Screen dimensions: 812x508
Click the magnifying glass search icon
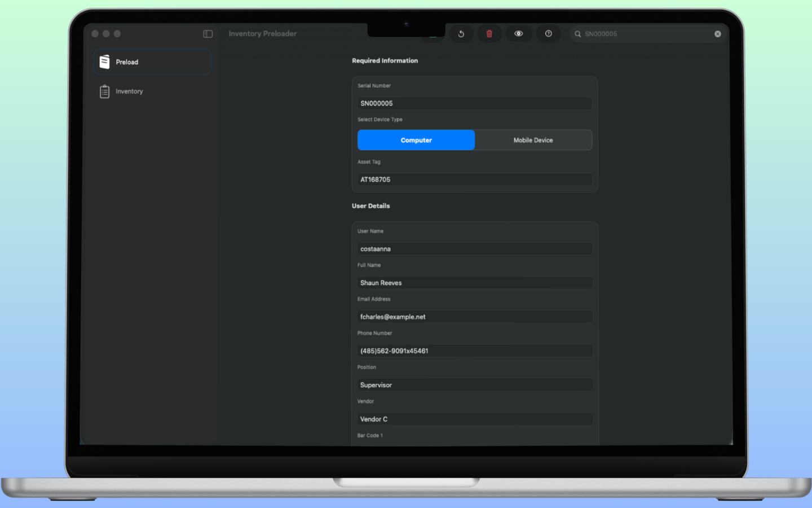[578, 34]
